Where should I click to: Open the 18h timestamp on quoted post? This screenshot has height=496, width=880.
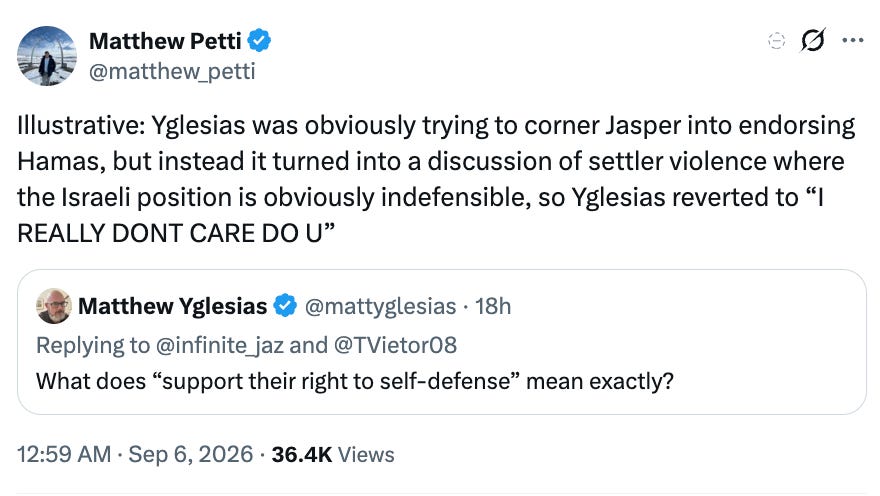pos(493,306)
